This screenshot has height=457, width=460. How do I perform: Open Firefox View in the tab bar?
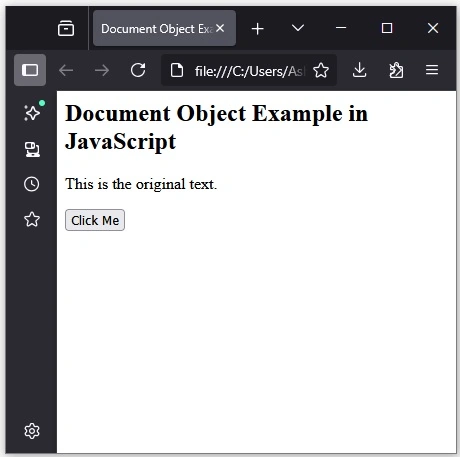(66, 28)
